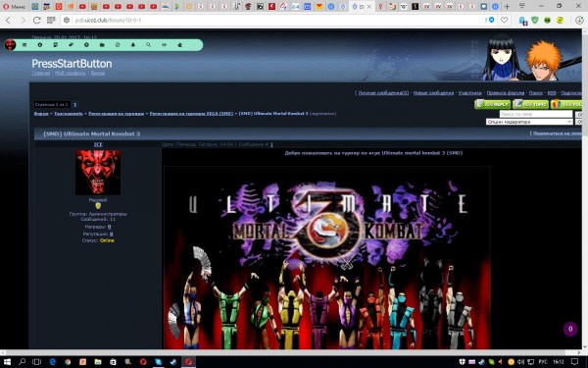Click the heart bookmark icon in address bar
Image resolution: width=588 pixels, height=368 pixels.
tap(505, 20)
